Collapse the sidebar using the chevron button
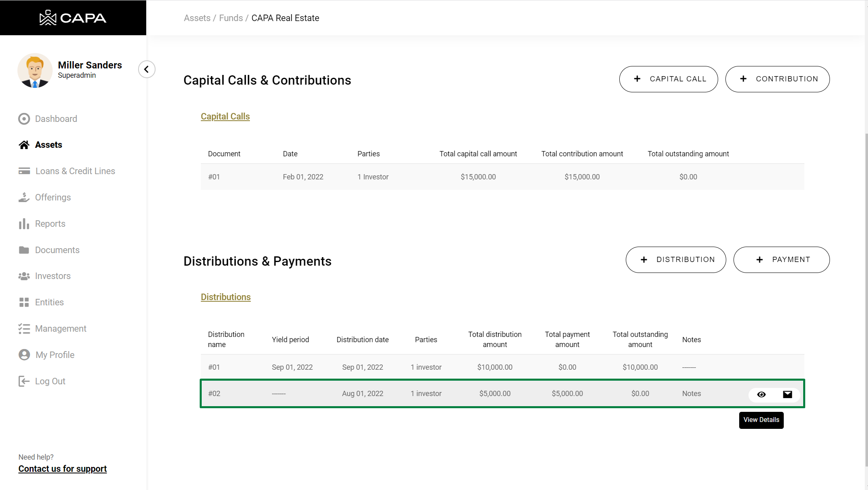868x490 pixels. (x=147, y=69)
